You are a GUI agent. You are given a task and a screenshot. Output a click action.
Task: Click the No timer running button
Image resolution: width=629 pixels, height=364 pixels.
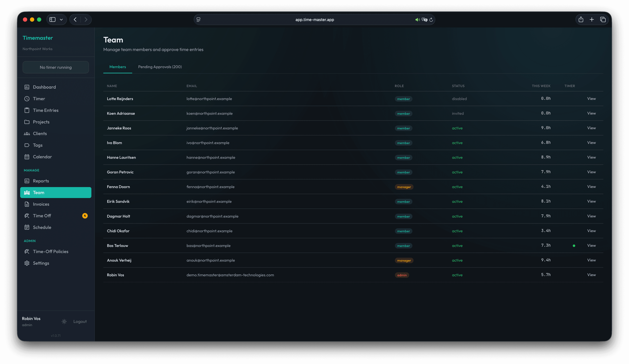point(56,67)
